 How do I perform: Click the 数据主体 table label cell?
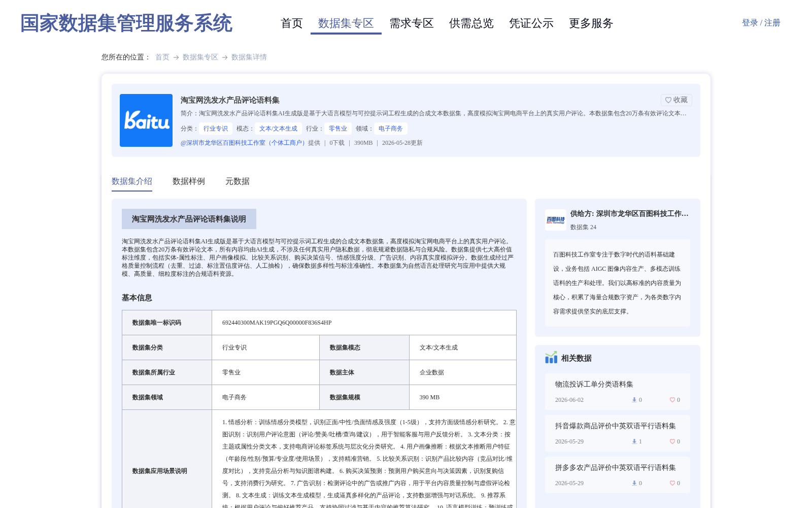click(x=364, y=372)
